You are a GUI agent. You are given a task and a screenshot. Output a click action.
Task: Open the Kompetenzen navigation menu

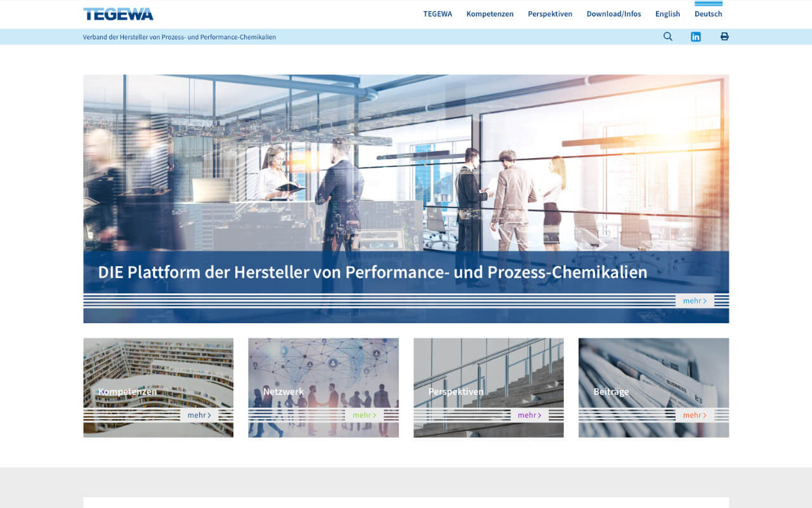(x=490, y=13)
